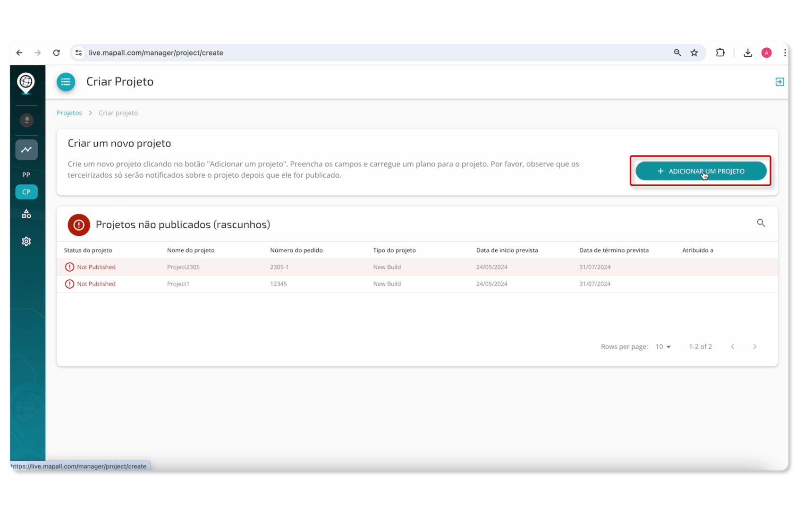Go to Projetos breadcrumb link
Viewport: 812px width, 508px height.
click(x=69, y=113)
